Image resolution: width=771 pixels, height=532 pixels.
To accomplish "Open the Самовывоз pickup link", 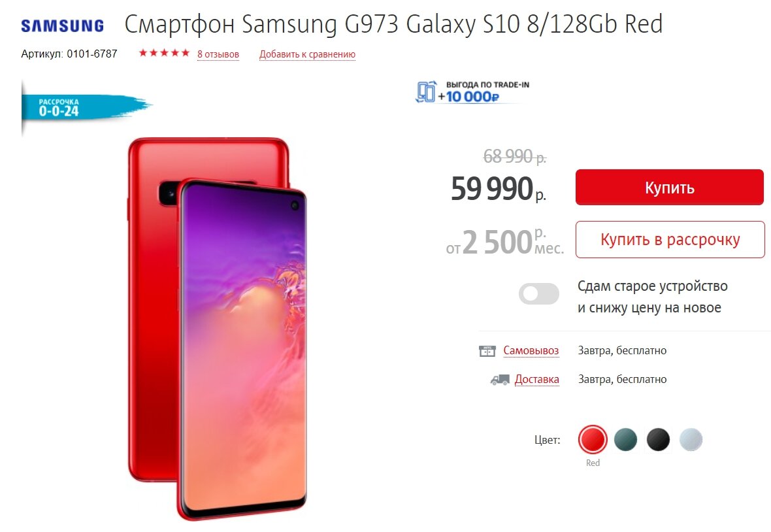I will 531,350.
